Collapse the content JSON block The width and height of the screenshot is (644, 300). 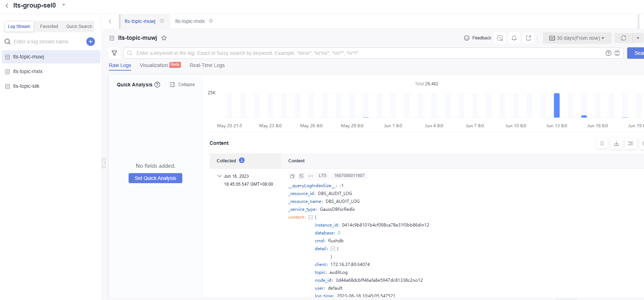(x=311, y=217)
